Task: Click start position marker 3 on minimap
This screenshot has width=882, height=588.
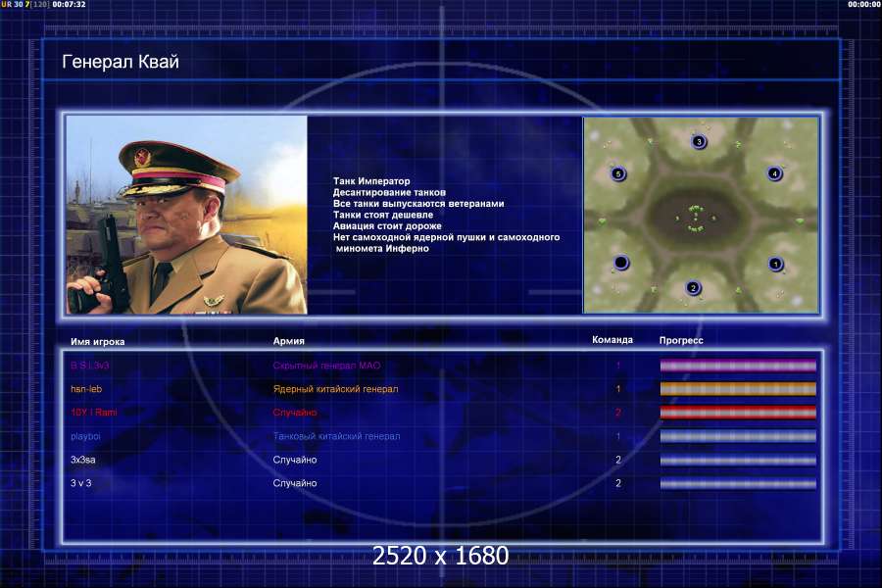Action: point(699,142)
